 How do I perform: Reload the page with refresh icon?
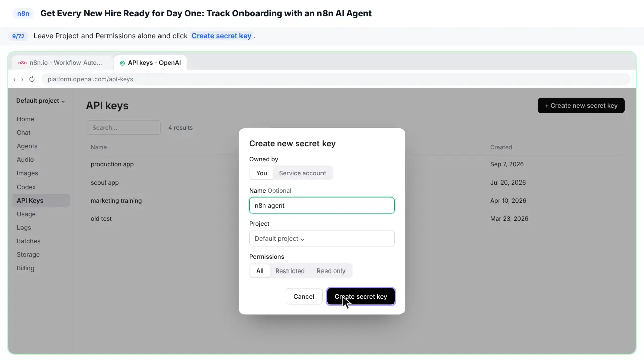32,79
